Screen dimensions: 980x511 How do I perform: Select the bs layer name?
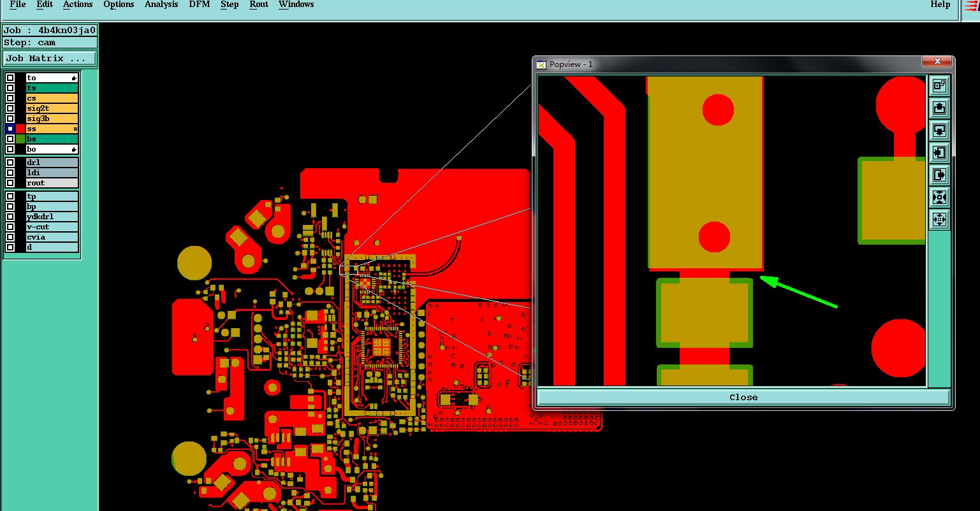[x=52, y=139]
